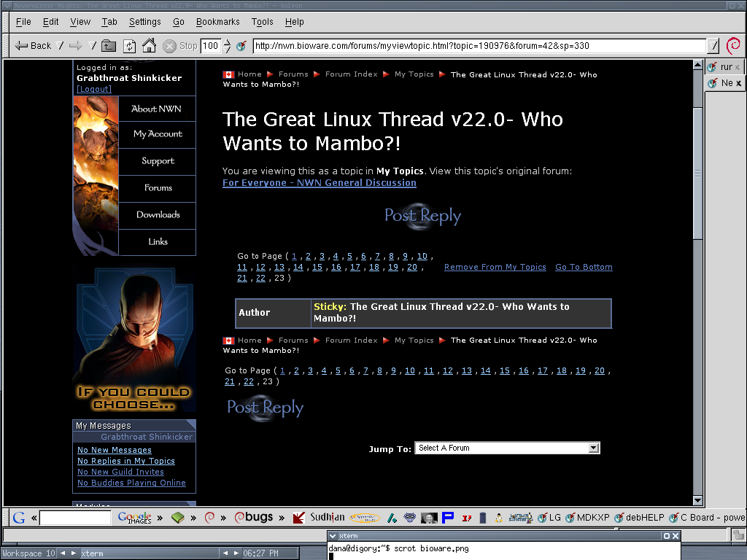Click the site icon left of the URL

tap(241, 46)
